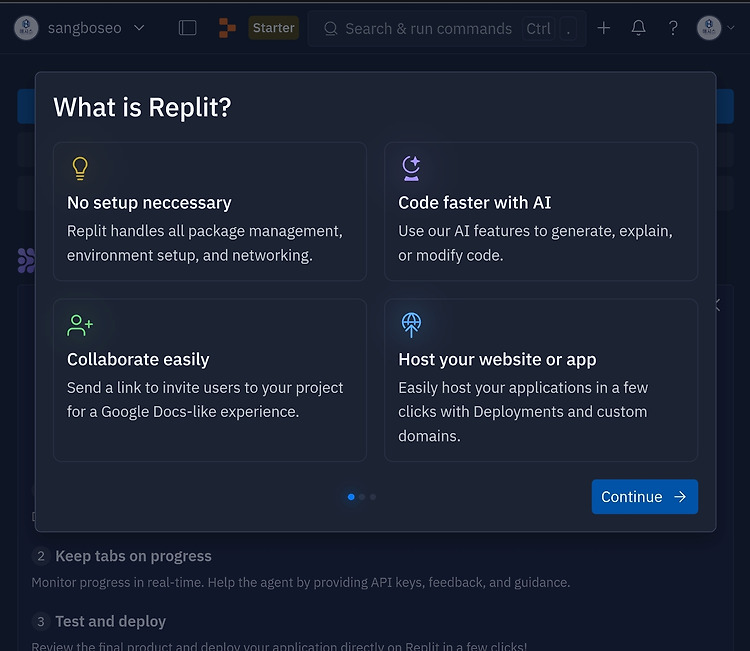Open the help question mark icon

[673, 28]
